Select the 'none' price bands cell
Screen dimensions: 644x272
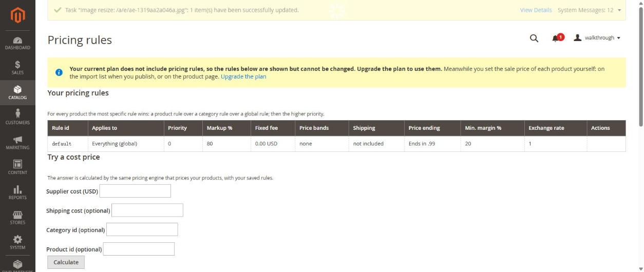coord(322,144)
